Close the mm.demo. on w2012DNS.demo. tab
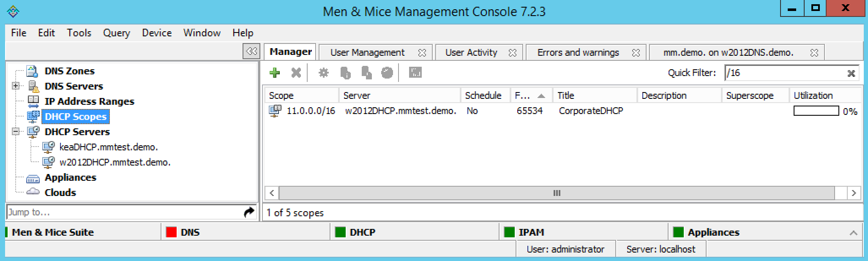This screenshot has height=261, width=868. coord(814,53)
